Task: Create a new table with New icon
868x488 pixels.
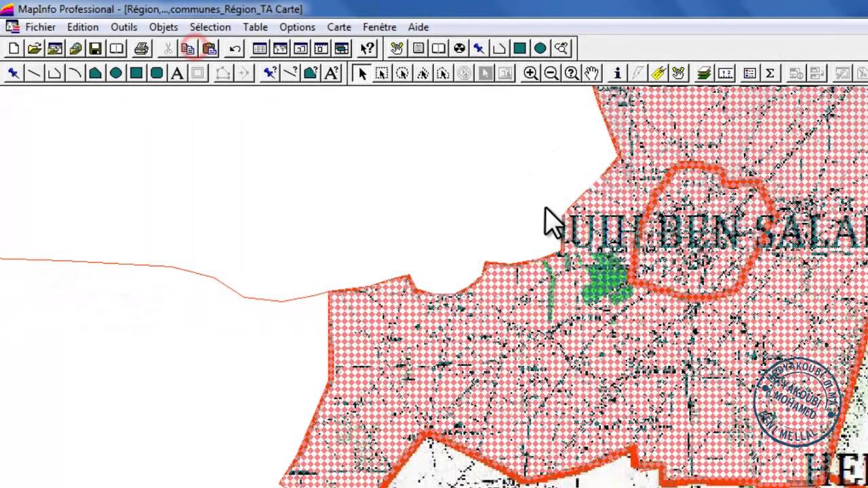Action: pos(14,48)
